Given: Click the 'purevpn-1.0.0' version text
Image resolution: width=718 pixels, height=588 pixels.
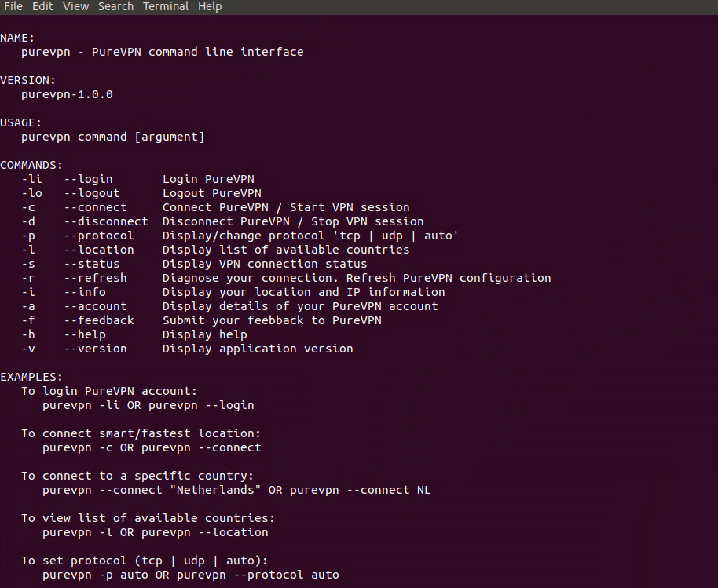Looking at the screenshot, I should click(67, 95).
